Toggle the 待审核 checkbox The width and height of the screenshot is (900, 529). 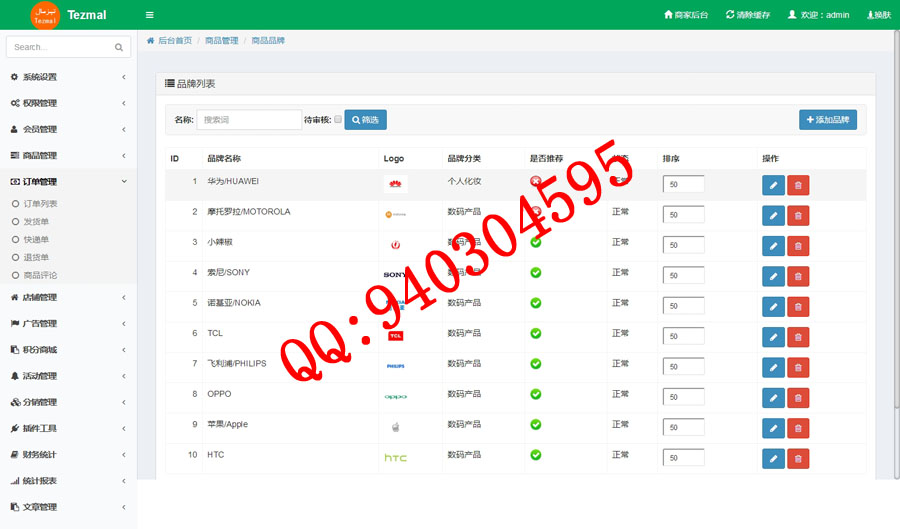[x=338, y=119]
